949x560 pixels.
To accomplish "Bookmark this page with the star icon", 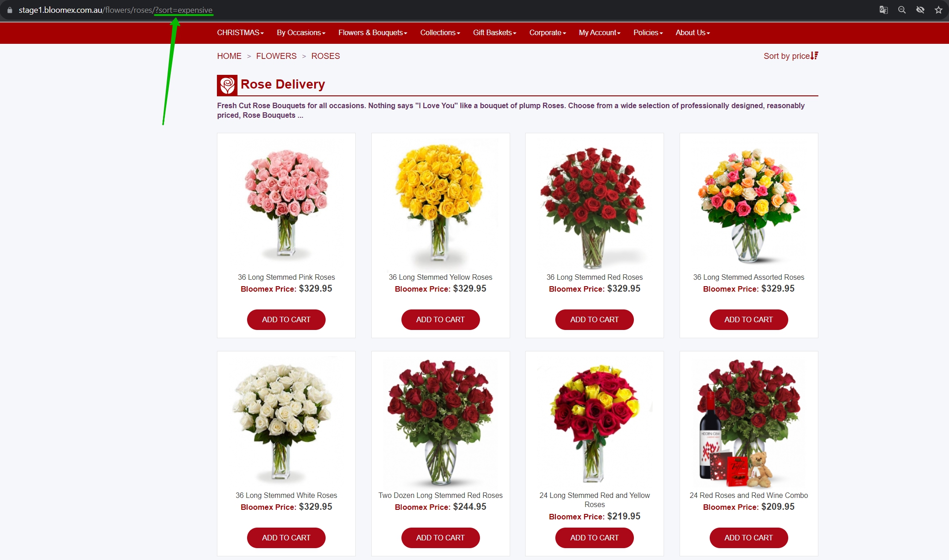I will coord(938,10).
